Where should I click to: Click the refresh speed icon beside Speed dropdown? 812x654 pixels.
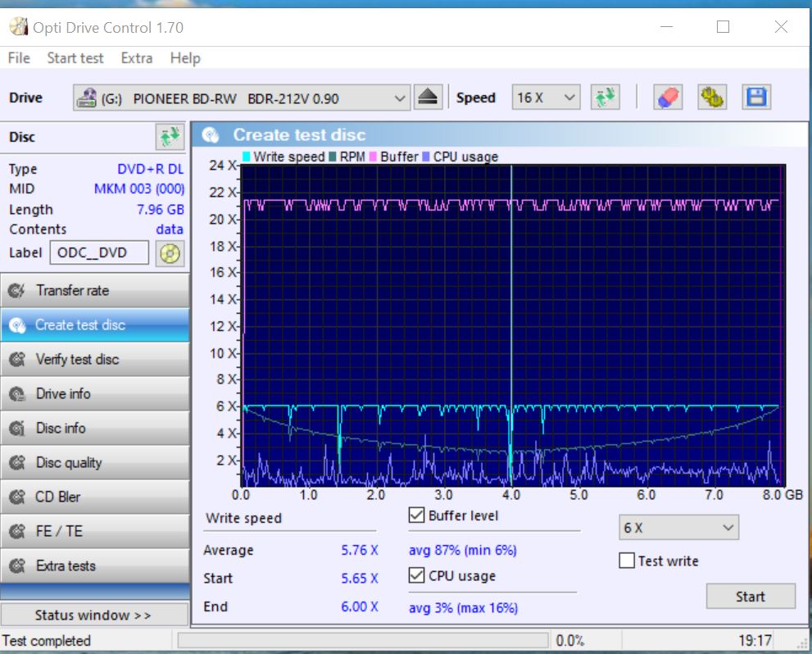coord(606,98)
